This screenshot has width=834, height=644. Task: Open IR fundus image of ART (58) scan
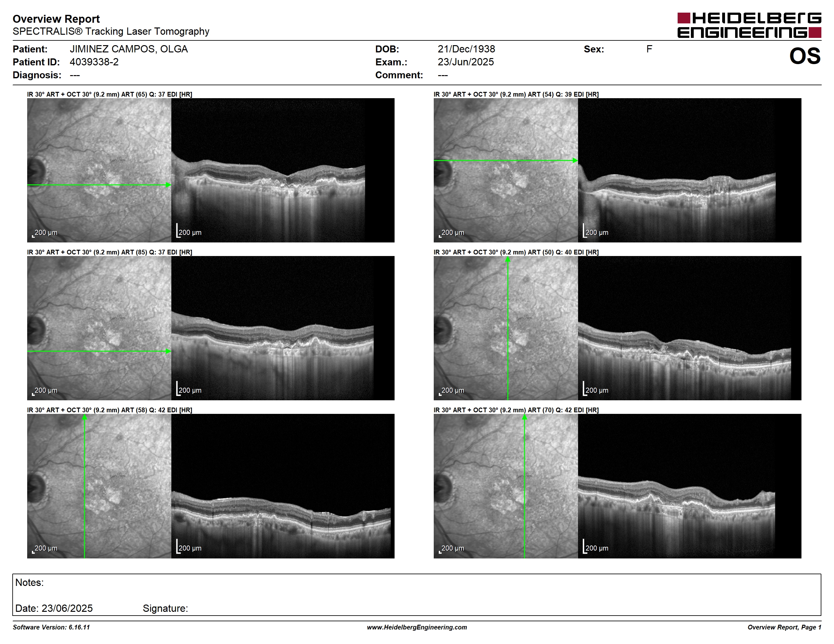[x=99, y=486]
